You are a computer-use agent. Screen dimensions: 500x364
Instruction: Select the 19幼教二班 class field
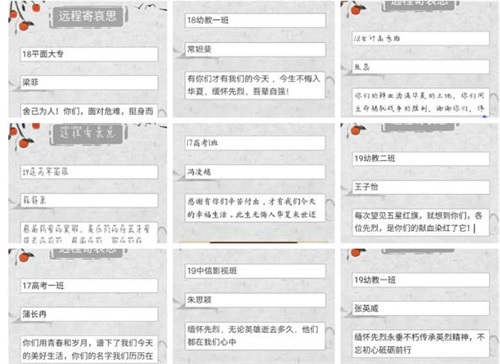[421, 158]
